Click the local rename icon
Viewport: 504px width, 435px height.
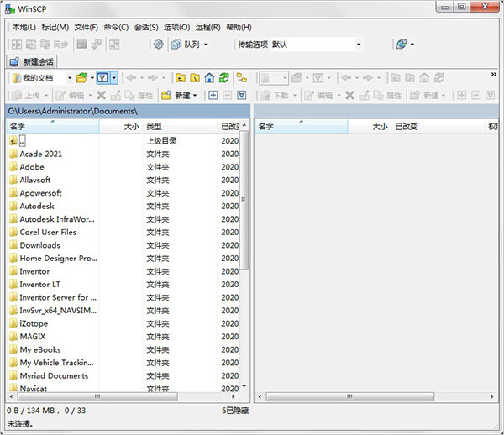(115, 95)
